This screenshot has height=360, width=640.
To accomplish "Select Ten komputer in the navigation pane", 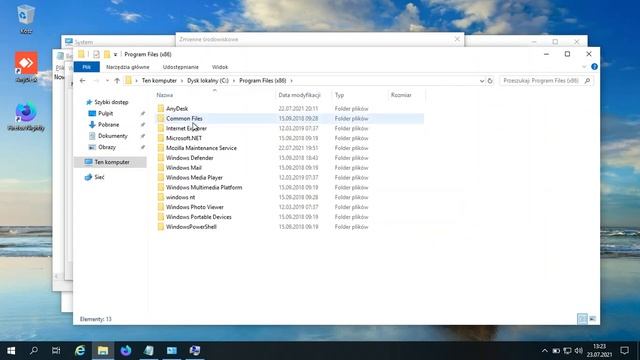I will (x=110, y=162).
